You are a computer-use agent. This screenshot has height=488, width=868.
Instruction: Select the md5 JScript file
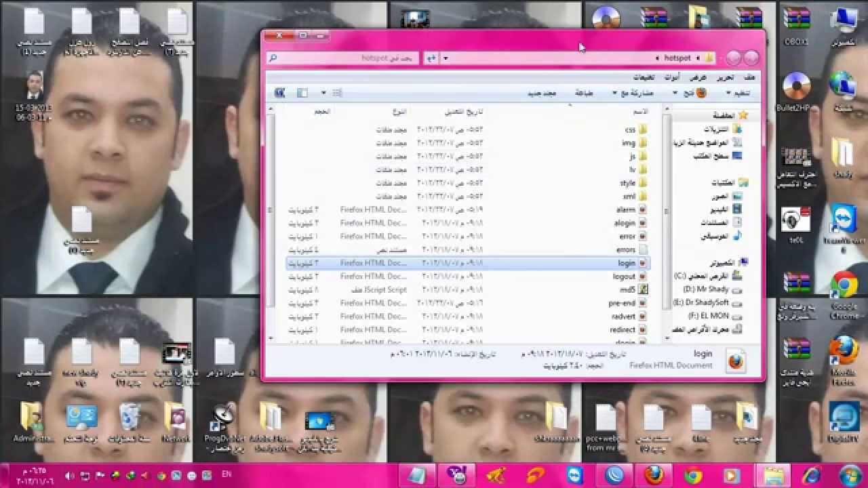tap(634, 289)
